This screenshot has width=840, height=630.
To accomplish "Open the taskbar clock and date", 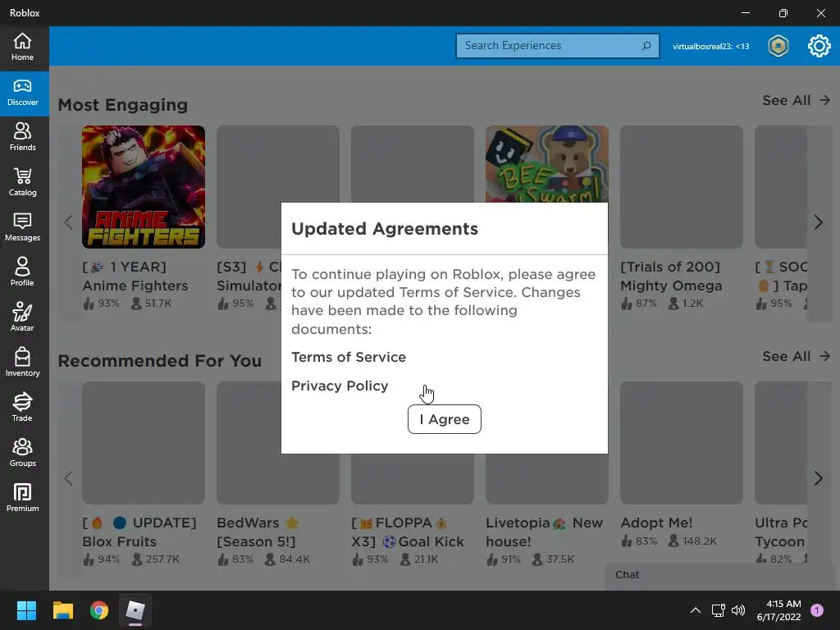I will pyautogui.click(x=779, y=610).
